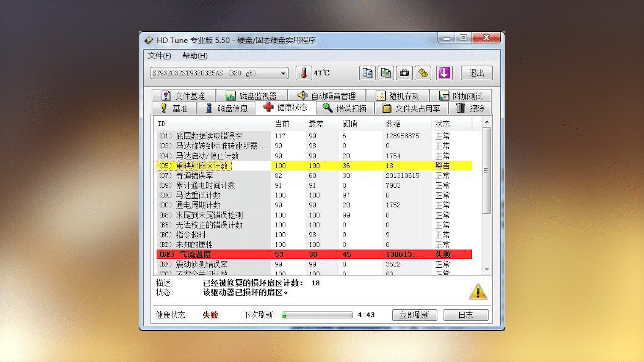The height and width of the screenshot is (362, 644).
Task: Select row (0A) 马达重试计数
Action: pos(314,195)
